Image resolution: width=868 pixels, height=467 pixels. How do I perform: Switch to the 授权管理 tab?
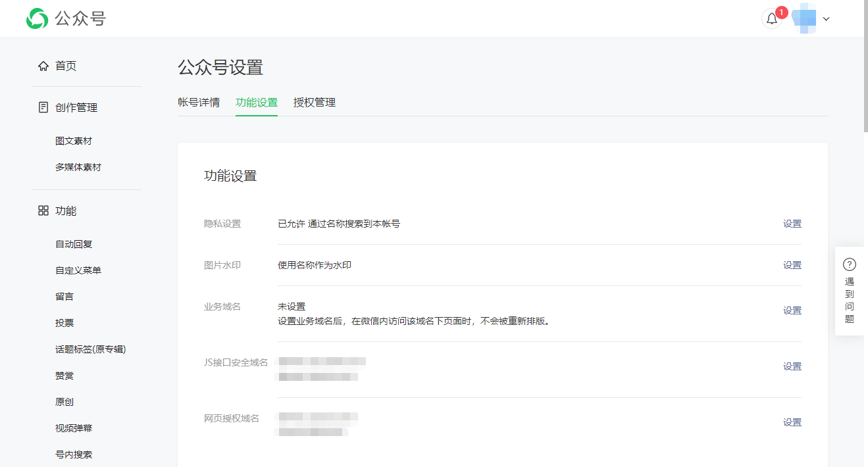point(315,103)
